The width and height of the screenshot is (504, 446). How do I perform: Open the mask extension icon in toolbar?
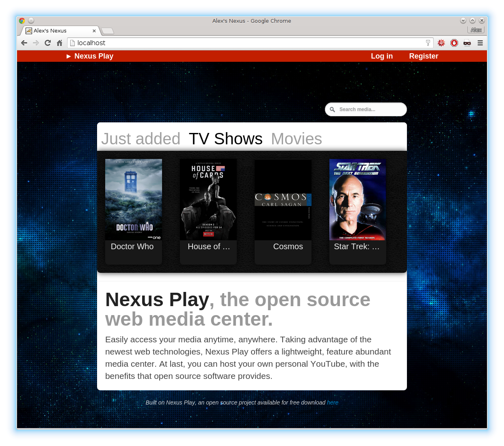(467, 43)
